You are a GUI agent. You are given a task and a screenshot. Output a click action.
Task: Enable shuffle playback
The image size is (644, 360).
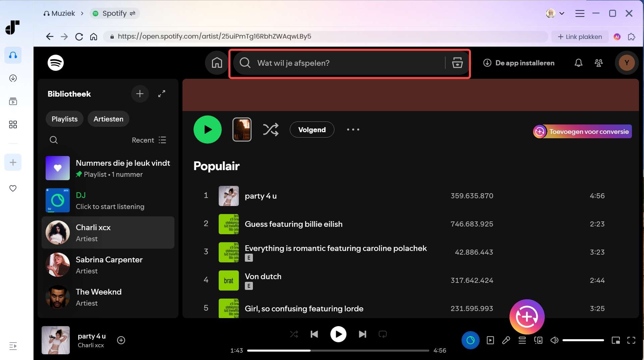click(x=294, y=334)
